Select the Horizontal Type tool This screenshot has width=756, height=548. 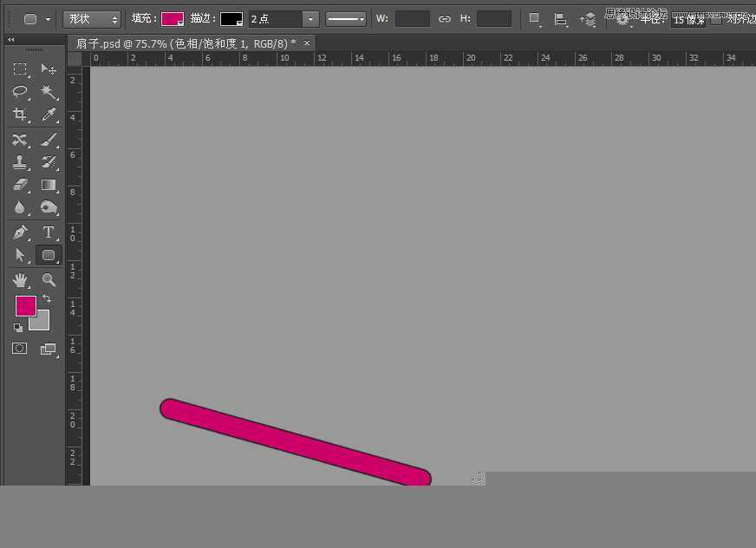[x=49, y=232]
